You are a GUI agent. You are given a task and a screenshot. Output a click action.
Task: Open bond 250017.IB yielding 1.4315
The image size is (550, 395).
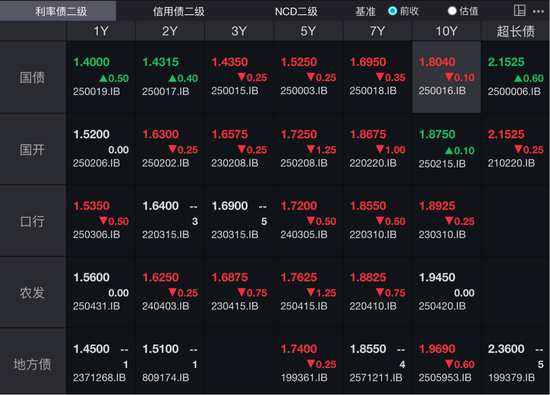tap(170, 77)
